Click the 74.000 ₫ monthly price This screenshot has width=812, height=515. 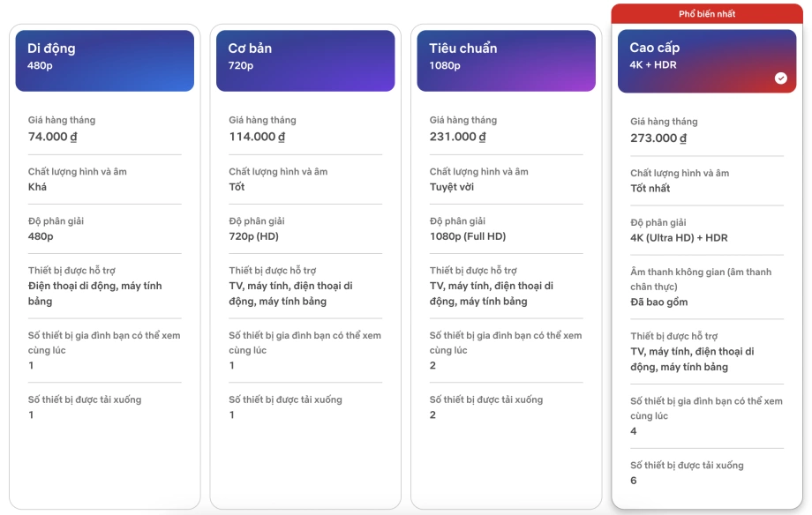point(53,137)
